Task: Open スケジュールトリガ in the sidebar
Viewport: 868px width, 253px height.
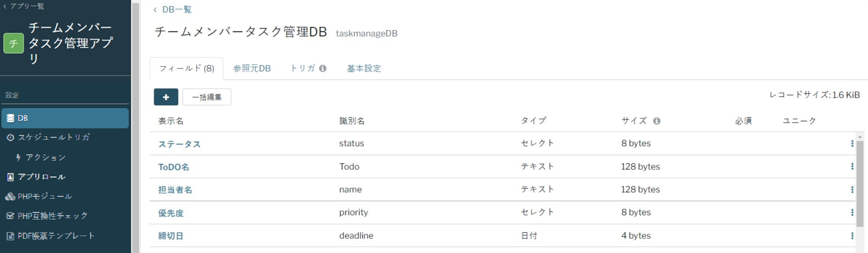Action: click(x=53, y=137)
